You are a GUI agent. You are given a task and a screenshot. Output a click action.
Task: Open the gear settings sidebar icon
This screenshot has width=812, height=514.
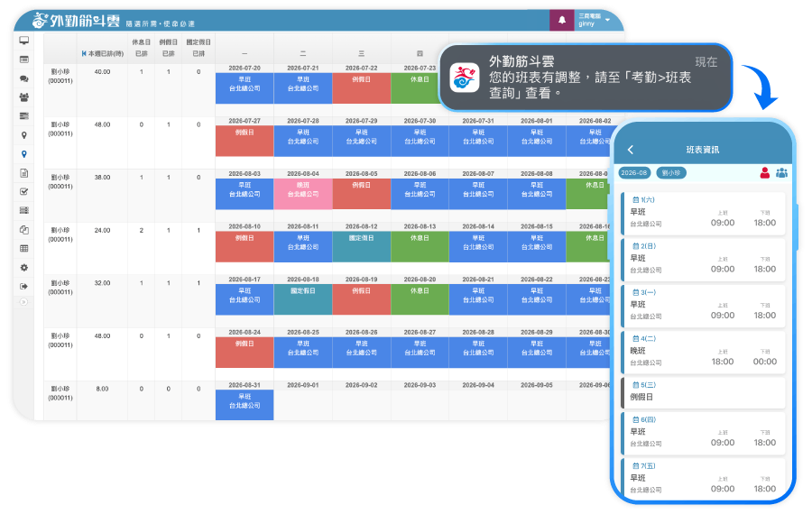point(23,268)
